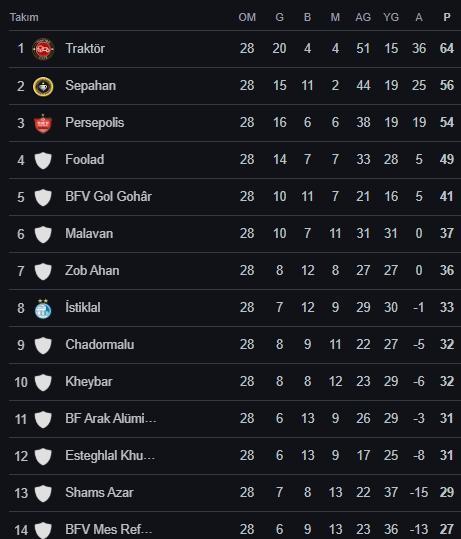This screenshot has height=539, width=461.
Task: Click the OM matches played header
Action: [x=247, y=17]
